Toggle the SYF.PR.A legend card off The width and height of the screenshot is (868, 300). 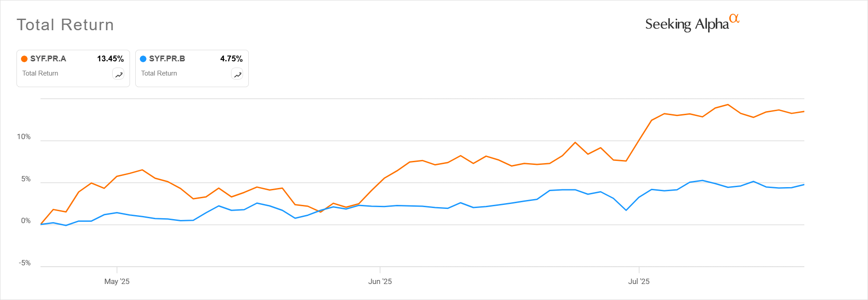[x=73, y=68]
